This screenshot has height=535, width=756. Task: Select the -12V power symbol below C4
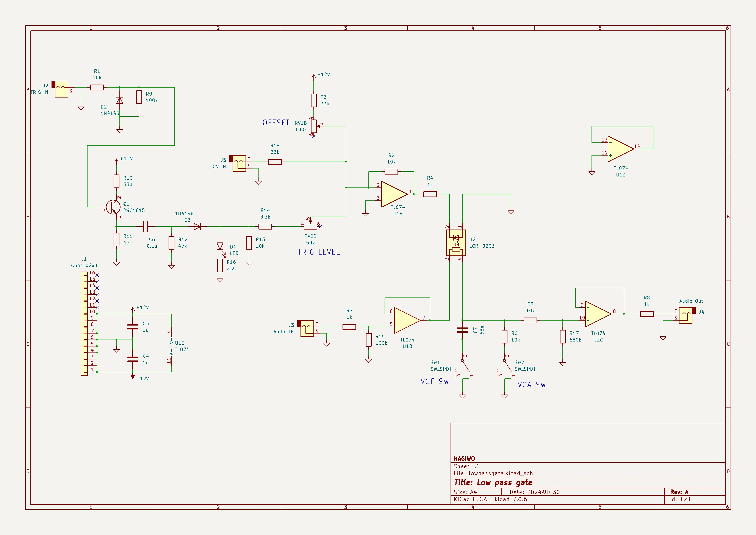133,377
